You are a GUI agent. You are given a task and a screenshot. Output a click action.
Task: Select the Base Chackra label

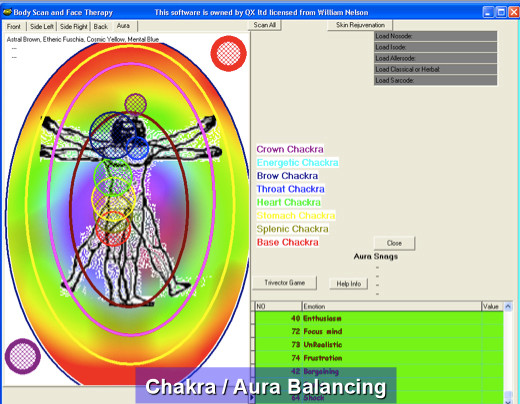click(288, 242)
